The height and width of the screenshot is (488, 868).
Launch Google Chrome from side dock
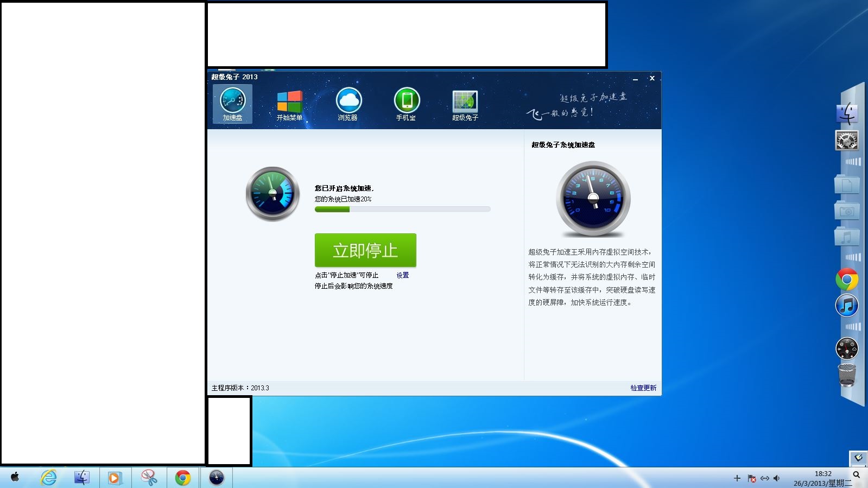(x=847, y=280)
